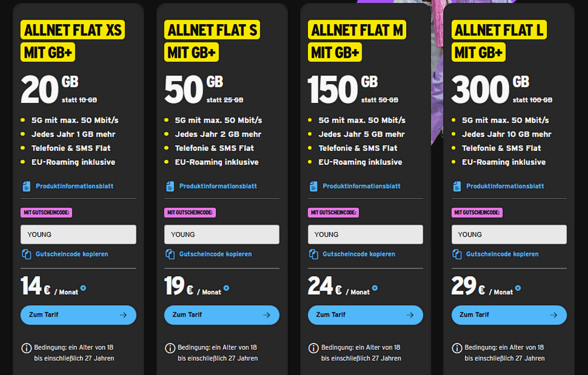Screen dimensions: 588x375
Task: Click the copy icon under the Allnet Flat M code field
Action: pos(314,254)
